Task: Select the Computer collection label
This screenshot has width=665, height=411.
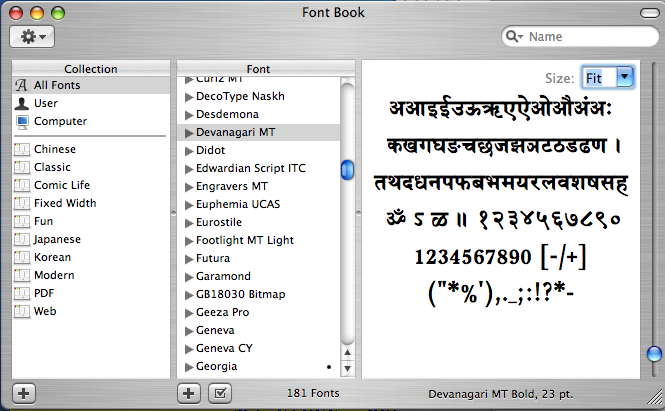Action: (x=60, y=121)
